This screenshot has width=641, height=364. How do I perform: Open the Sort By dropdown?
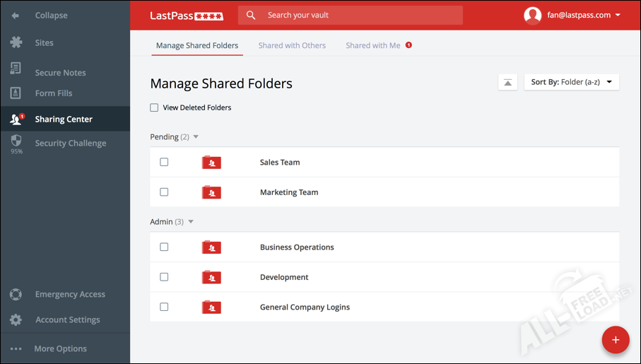[x=571, y=83]
